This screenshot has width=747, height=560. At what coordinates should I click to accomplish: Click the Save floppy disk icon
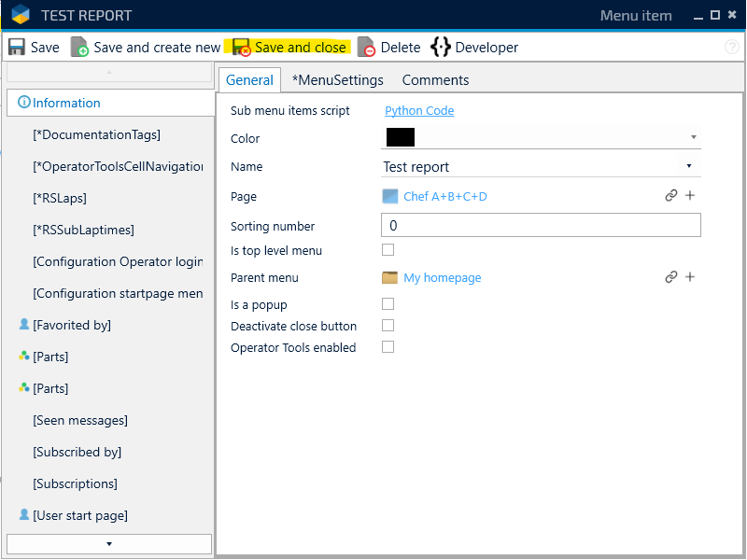17,48
